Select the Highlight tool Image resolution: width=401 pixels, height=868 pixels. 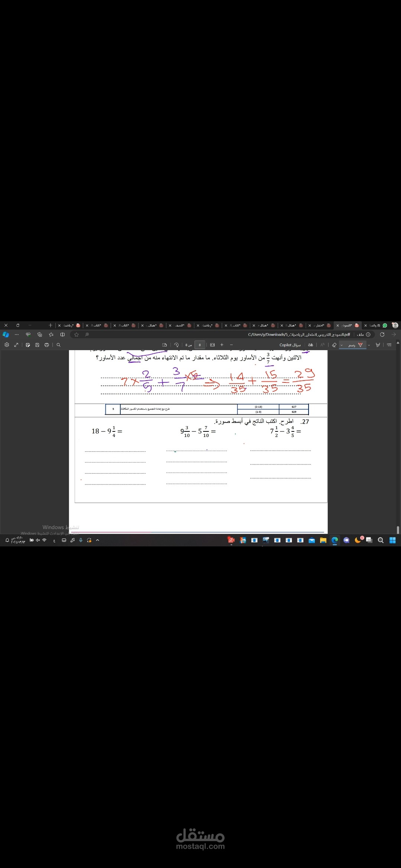click(378, 345)
